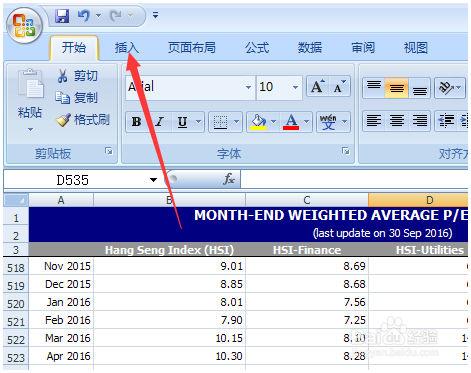
Task: Toggle Bold formatting
Action: pyautogui.click(x=136, y=122)
